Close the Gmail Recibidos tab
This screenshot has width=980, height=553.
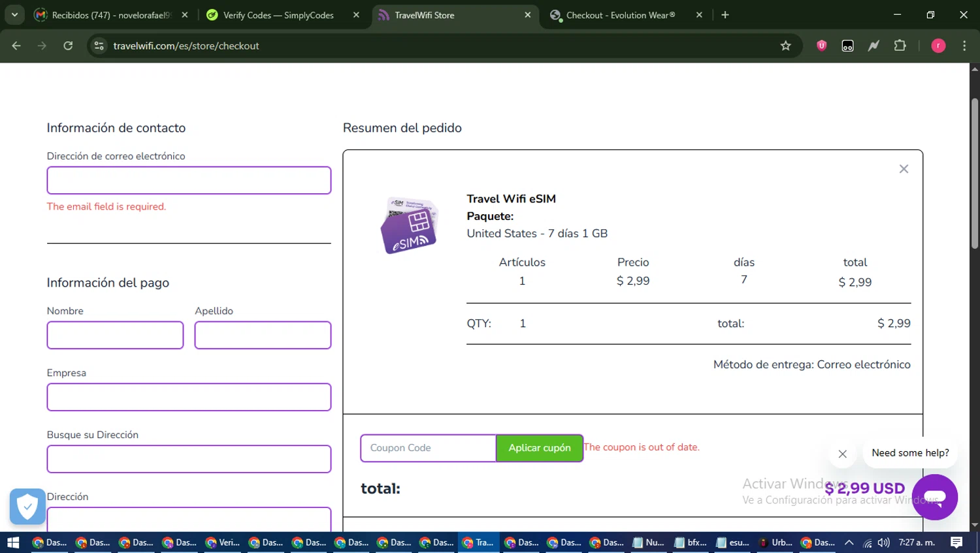point(185,15)
